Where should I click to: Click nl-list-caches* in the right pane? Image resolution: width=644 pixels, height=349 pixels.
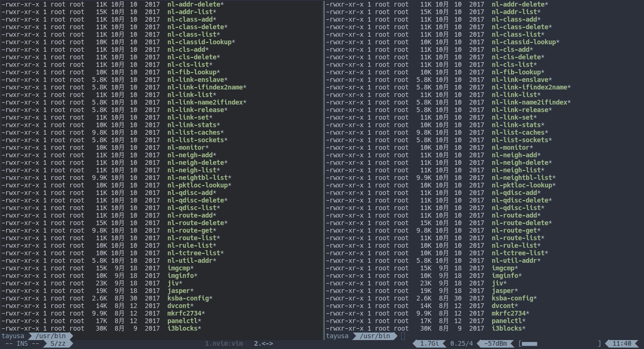point(520,132)
